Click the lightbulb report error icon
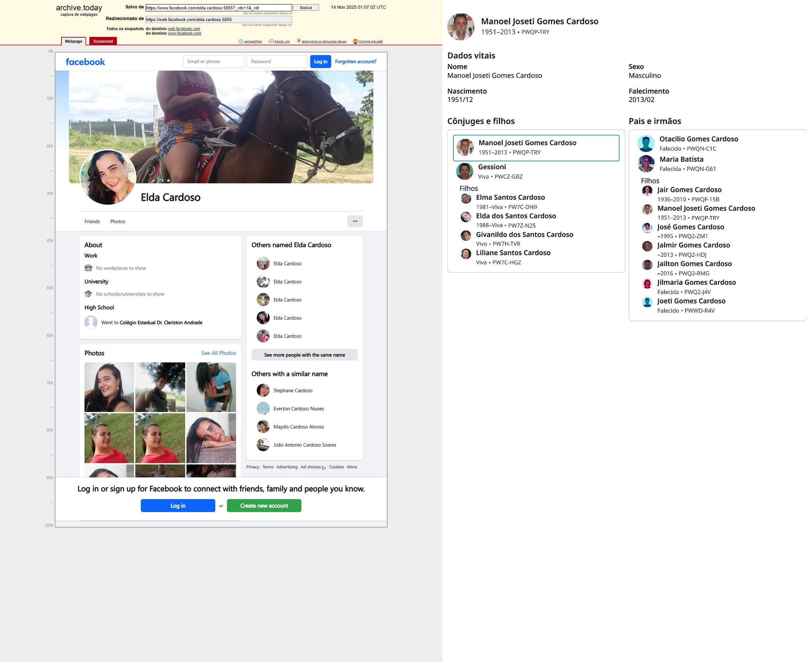812x662 pixels. [x=299, y=41]
